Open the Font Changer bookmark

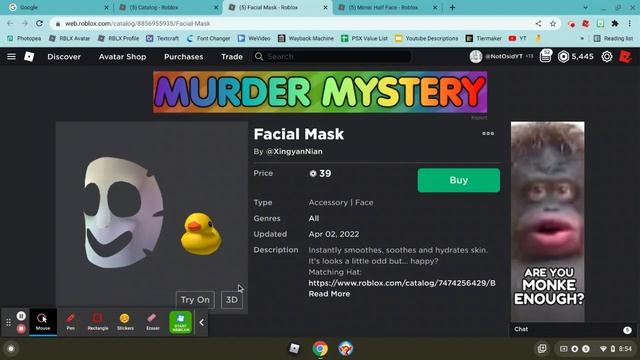[x=208, y=38]
